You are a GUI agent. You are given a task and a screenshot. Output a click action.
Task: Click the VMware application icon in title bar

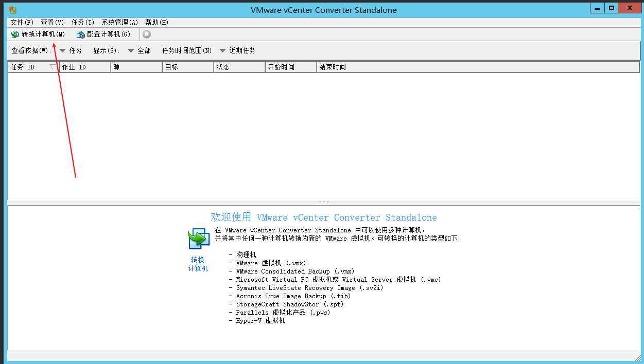point(12,10)
